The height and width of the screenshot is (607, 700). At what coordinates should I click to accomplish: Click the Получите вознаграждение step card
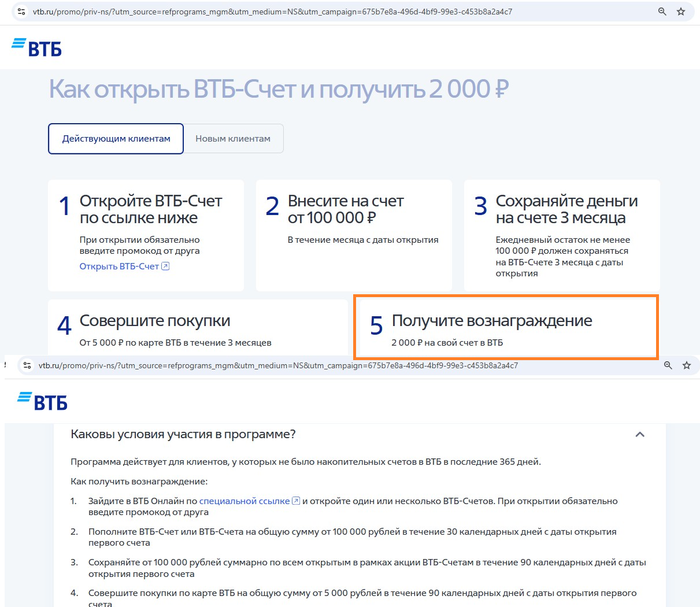click(505, 327)
